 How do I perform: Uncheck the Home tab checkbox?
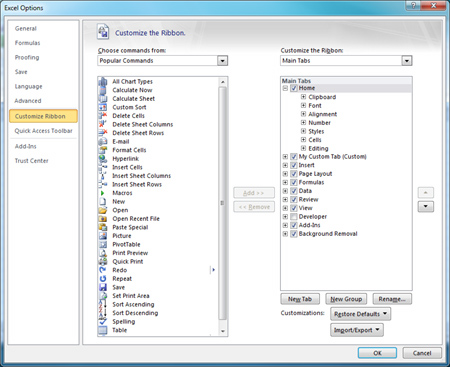tap(294, 88)
